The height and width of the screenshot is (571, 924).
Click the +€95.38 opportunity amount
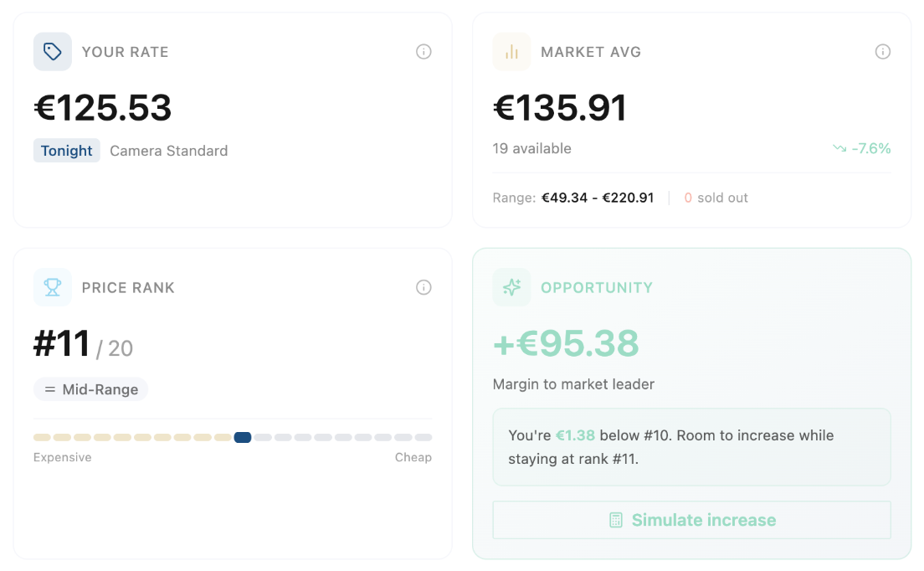click(x=566, y=343)
